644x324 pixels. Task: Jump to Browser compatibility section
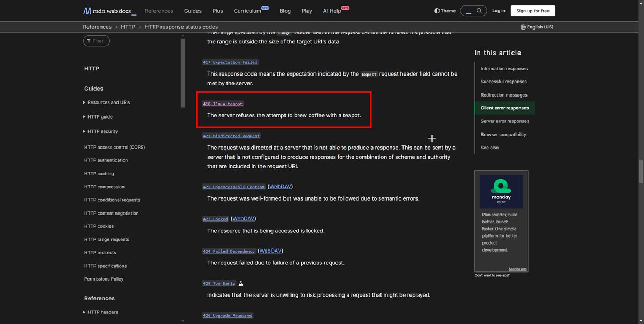pos(503,135)
